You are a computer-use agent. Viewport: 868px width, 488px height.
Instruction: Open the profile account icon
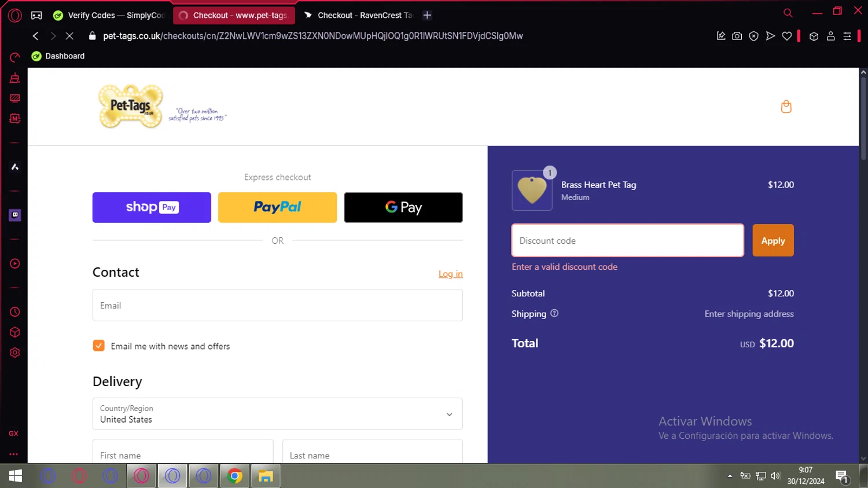point(830,36)
